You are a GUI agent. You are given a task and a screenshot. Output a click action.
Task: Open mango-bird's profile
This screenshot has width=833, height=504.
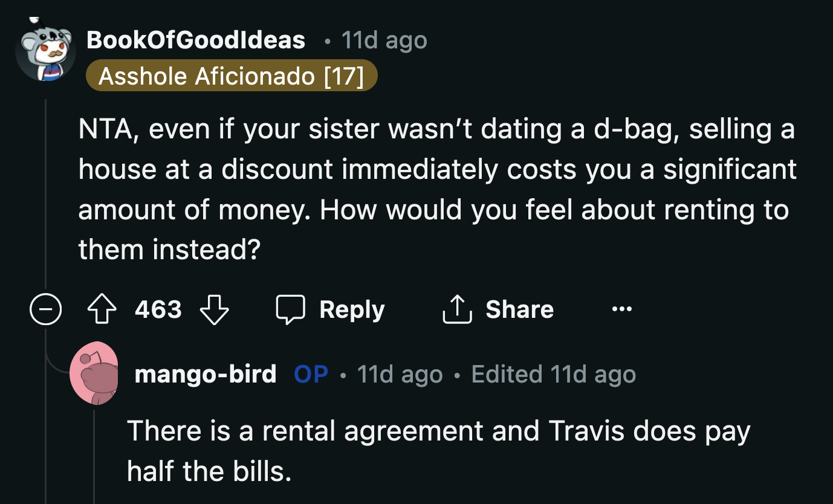point(205,374)
